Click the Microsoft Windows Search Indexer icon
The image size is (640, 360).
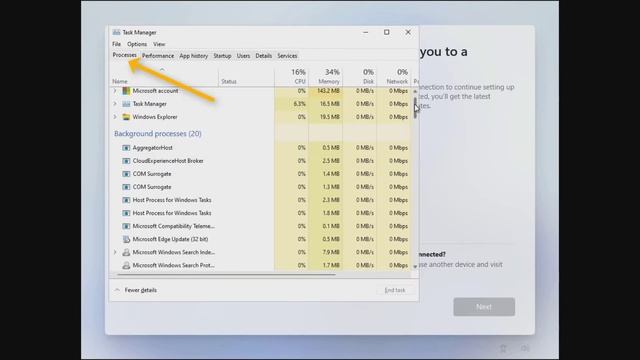126,252
